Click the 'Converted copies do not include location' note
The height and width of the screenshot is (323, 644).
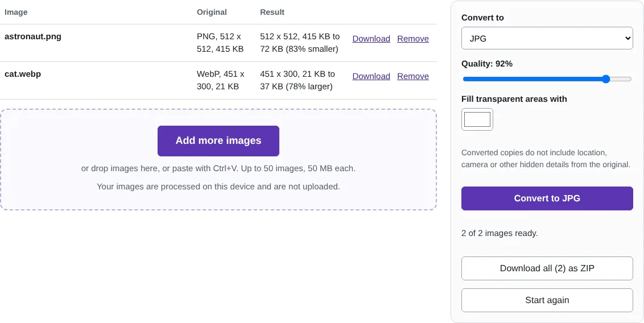(546, 159)
